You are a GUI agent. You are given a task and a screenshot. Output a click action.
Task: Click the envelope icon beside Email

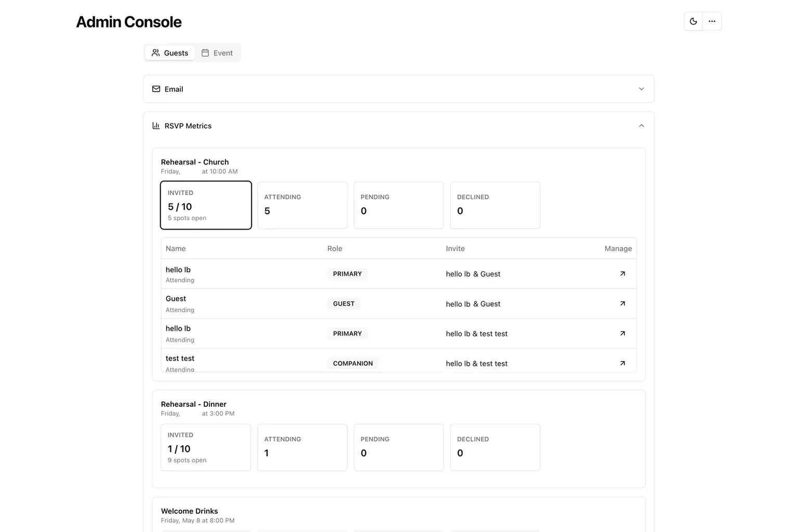pyautogui.click(x=156, y=89)
